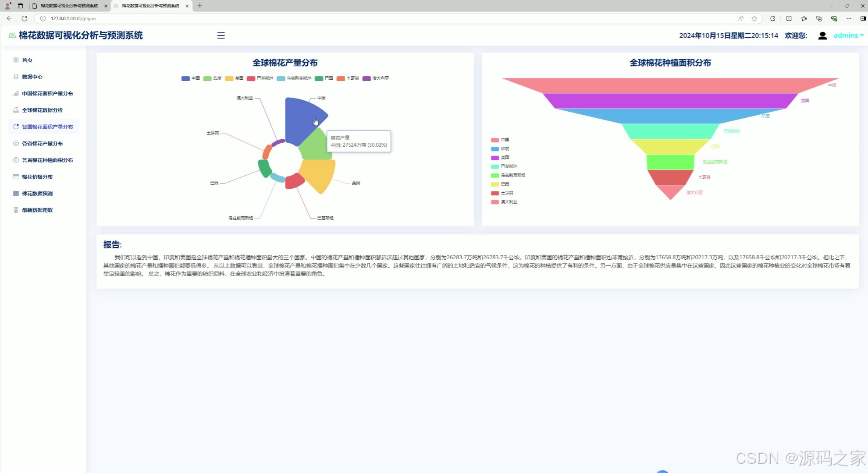This screenshot has height=473, width=868.
Task: Click the browser refresh icon
Action: click(x=25, y=18)
